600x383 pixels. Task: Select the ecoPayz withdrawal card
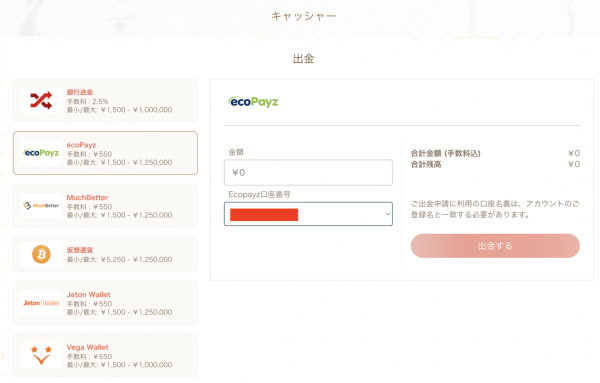[106, 153]
